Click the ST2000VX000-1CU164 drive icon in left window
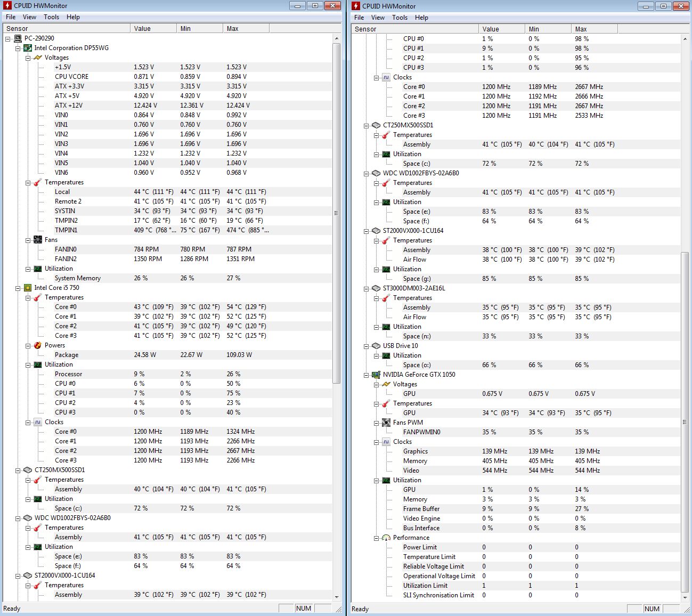 tap(28, 576)
